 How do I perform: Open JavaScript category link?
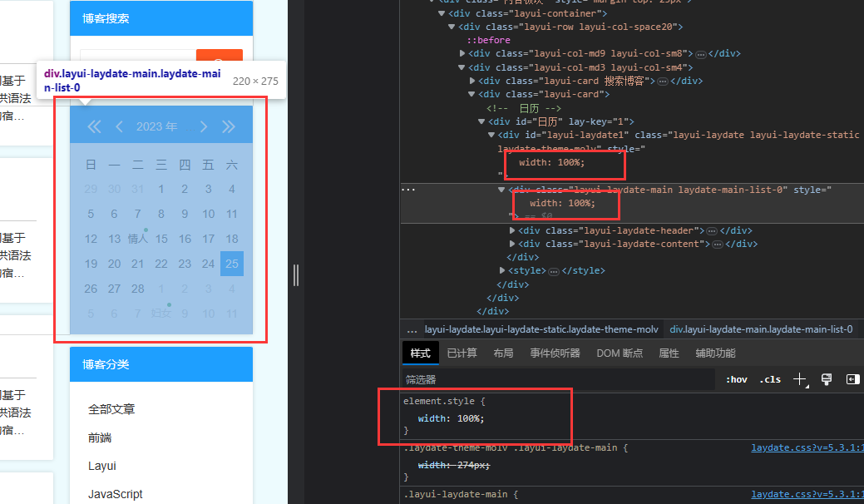tap(115, 494)
